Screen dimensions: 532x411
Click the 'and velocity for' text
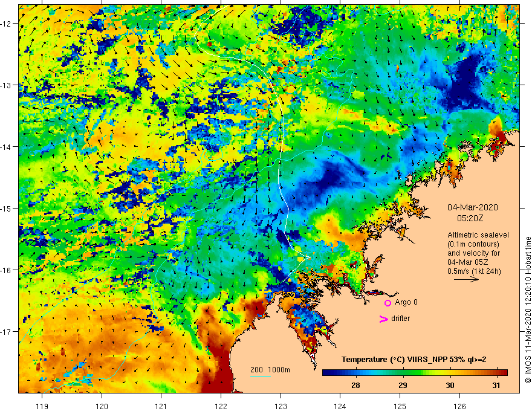coord(473,253)
